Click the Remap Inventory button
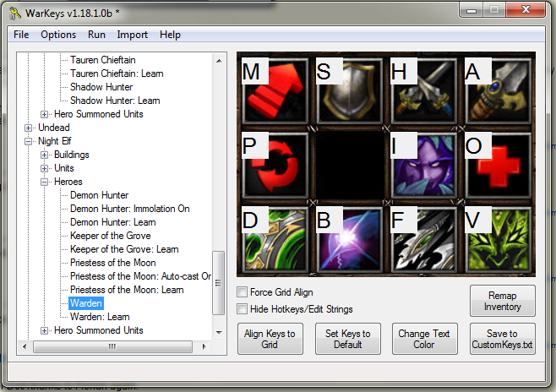This screenshot has height=392, width=556. point(503,301)
